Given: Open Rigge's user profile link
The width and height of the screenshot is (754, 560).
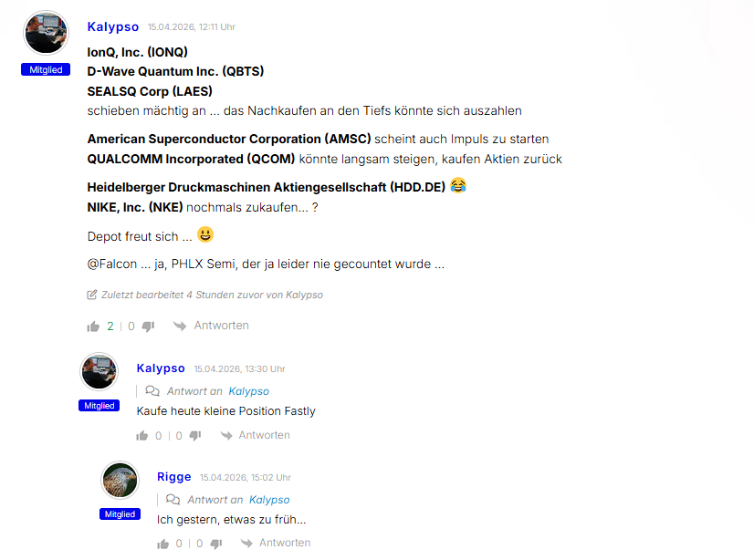Looking at the screenshot, I should (174, 477).
